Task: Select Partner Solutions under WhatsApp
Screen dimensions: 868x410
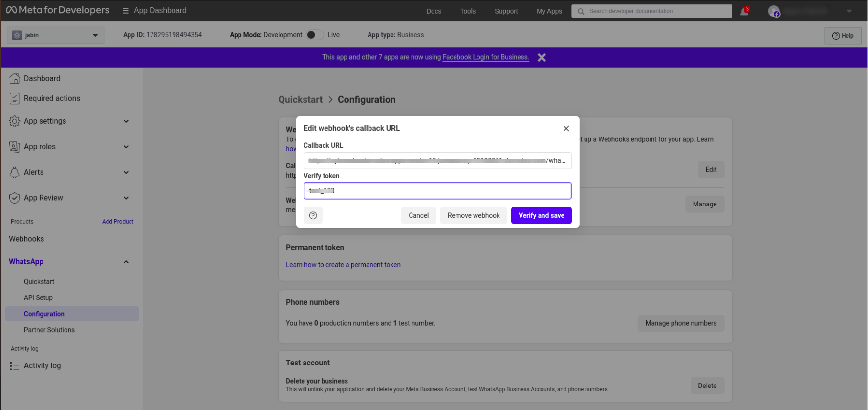Action: [49, 330]
